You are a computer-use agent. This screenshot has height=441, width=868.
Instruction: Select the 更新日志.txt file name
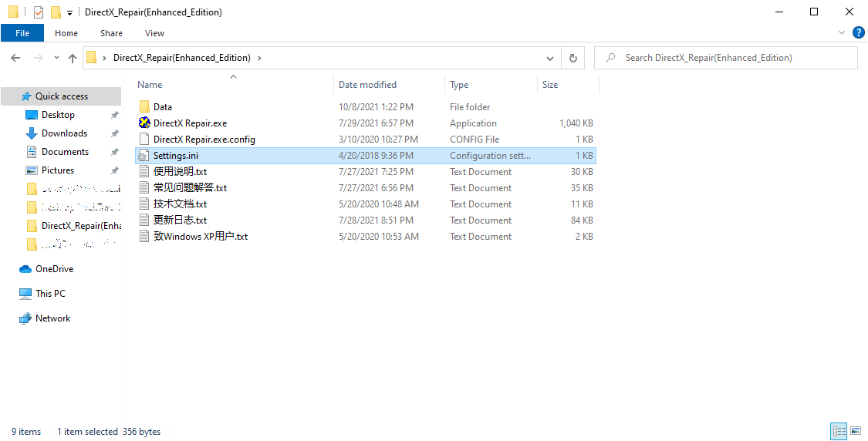point(180,220)
